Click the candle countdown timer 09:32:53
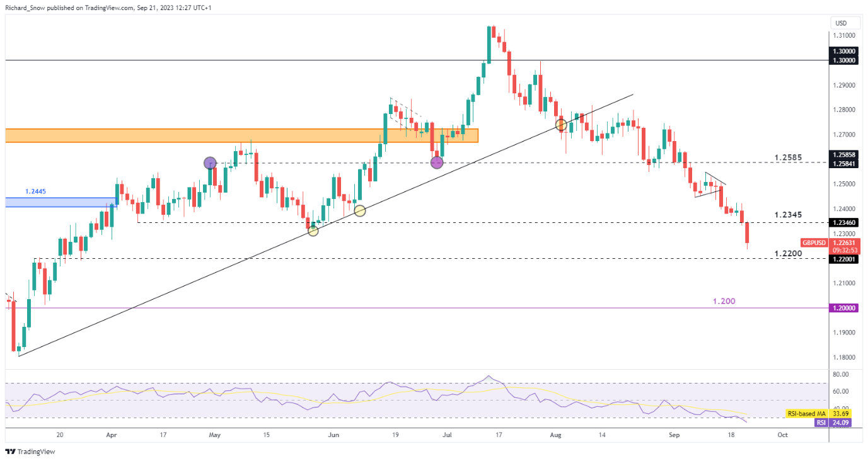This screenshot has height=461, width=868. [845, 251]
